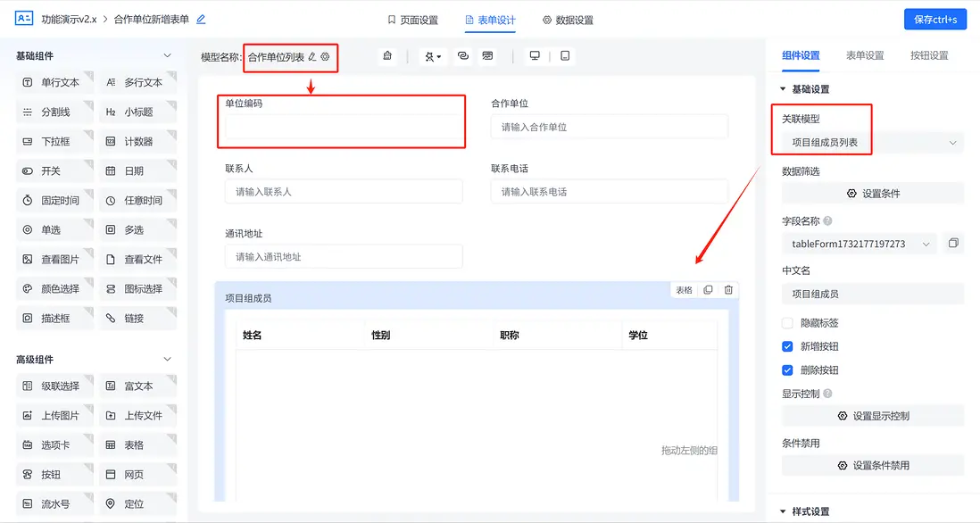
Task: Select the 上传图片 component
Action: click(x=54, y=416)
